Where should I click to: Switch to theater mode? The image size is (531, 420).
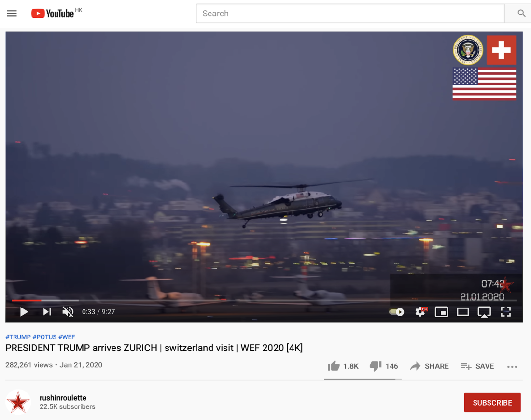[462, 311]
